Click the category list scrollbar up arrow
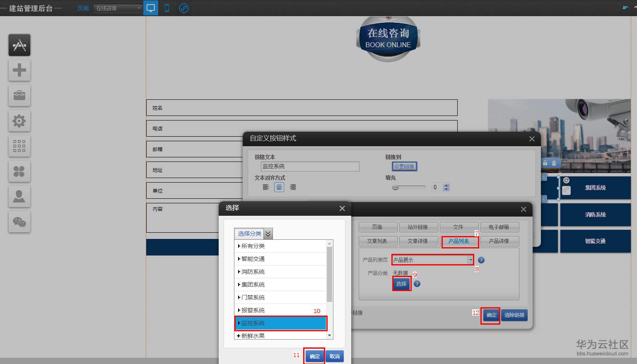This screenshot has width=637, height=364. tap(330, 243)
